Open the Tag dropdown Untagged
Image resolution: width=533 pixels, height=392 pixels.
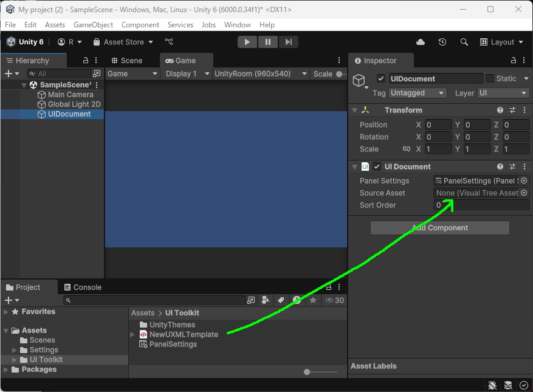pos(418,93)
